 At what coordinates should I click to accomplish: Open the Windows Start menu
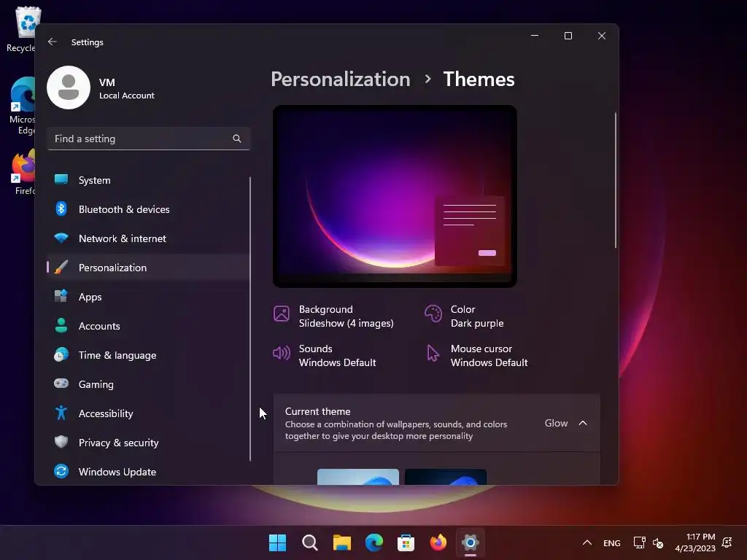tap(278, 542)
